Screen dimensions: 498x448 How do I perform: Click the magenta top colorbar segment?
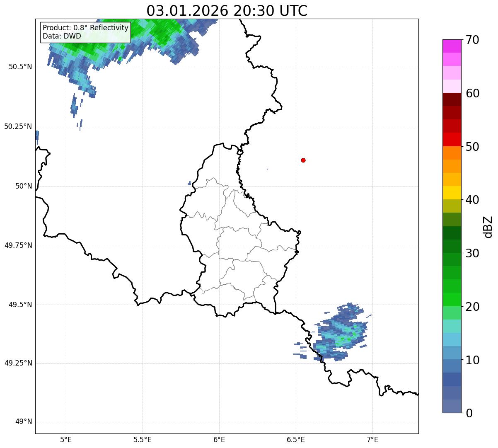(x=452, y=46)
